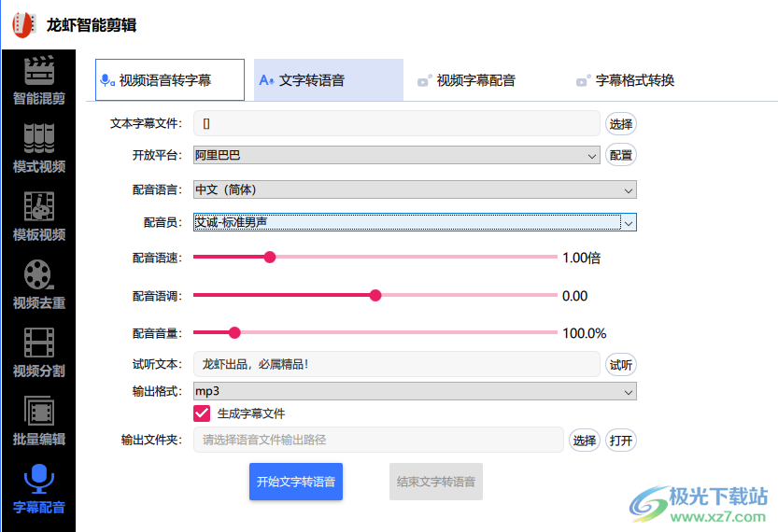Open 模式视频 sidebar icon

(x=38, y=139)
